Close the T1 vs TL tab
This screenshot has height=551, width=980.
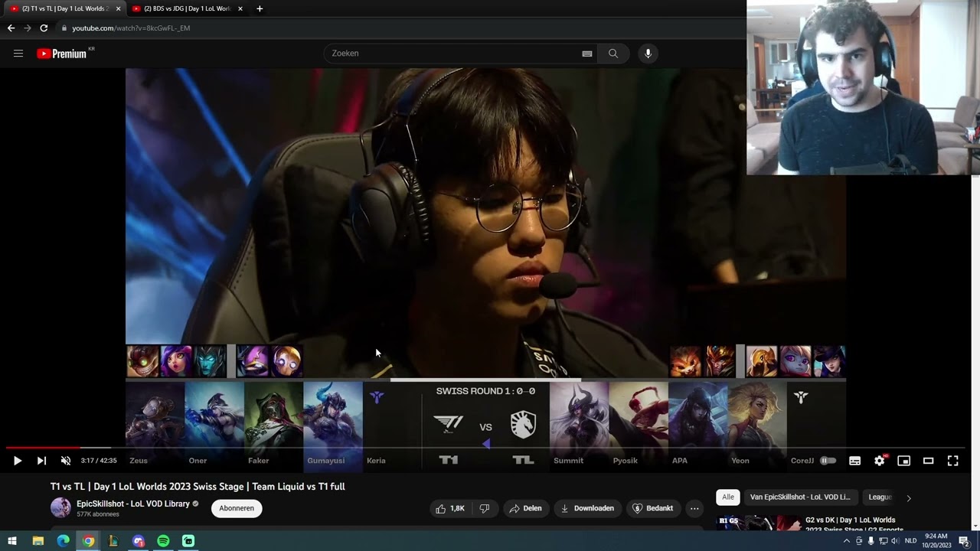pyautogui.click(x=118, y=8)
